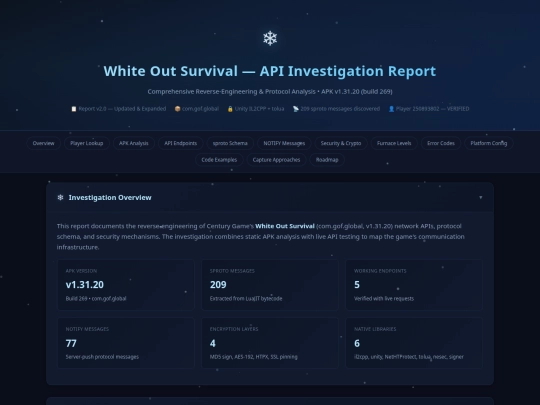Image resolution: width=540 pixels, height=405 pixels.
Task: Click 'Verified with live requests' caption
Action: 384,299
